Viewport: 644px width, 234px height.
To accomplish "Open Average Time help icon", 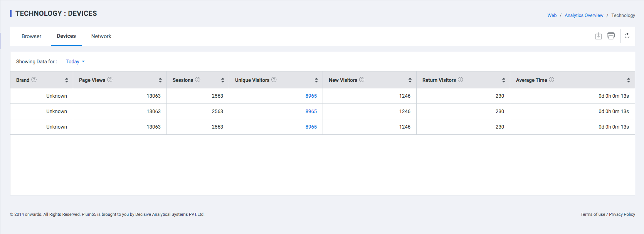I will (x=552, y=80).
